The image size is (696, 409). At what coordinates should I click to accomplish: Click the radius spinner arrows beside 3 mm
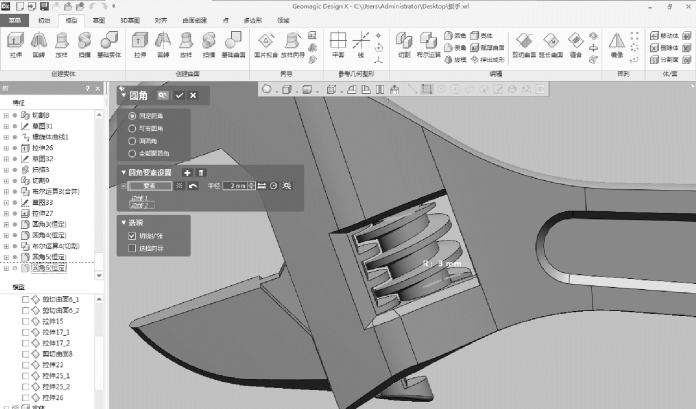(x=252, y=186)
